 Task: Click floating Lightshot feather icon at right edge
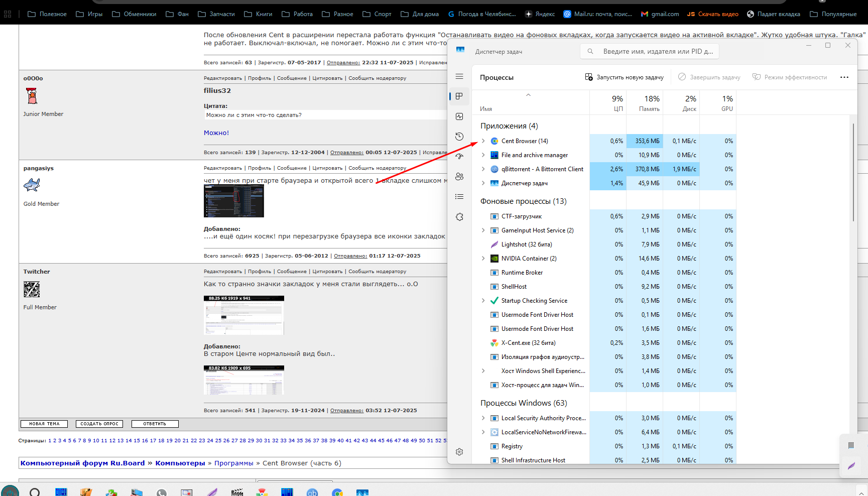(851, 466)
